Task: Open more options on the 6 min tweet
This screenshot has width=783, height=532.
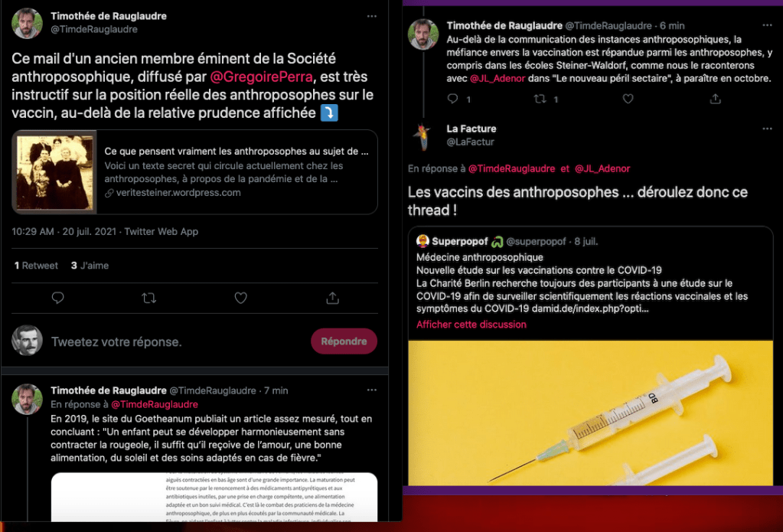Action: pyautogui.click(x=767, y=25)
